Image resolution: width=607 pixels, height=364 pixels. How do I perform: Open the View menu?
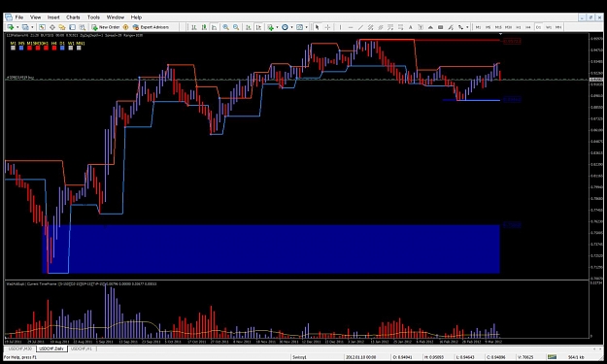pos(35,17)
